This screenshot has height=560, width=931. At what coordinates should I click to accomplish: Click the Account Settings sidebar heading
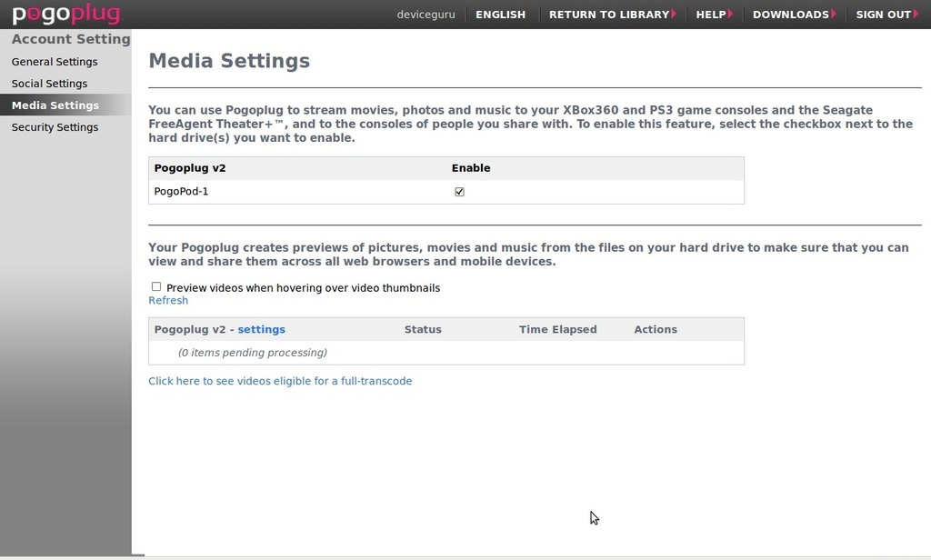[71, 39]
